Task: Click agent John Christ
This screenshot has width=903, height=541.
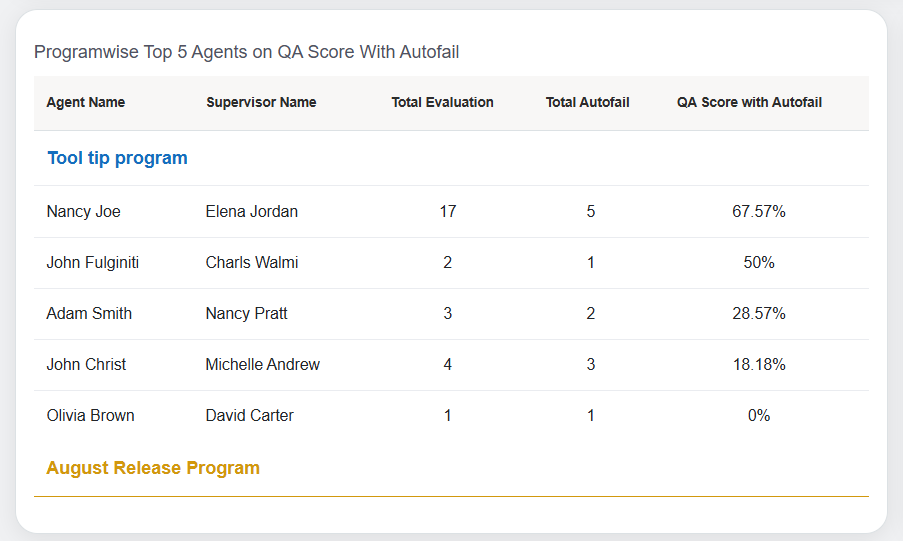Action: click(86, 365)
